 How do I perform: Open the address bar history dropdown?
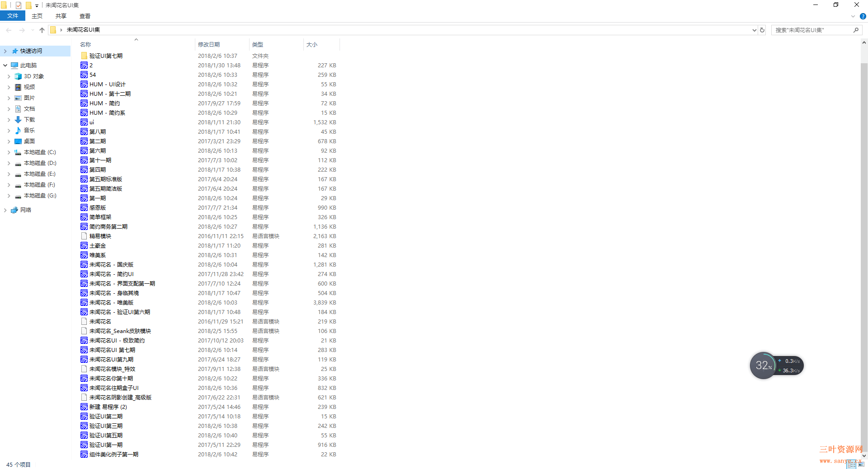(x=754, y=30)
